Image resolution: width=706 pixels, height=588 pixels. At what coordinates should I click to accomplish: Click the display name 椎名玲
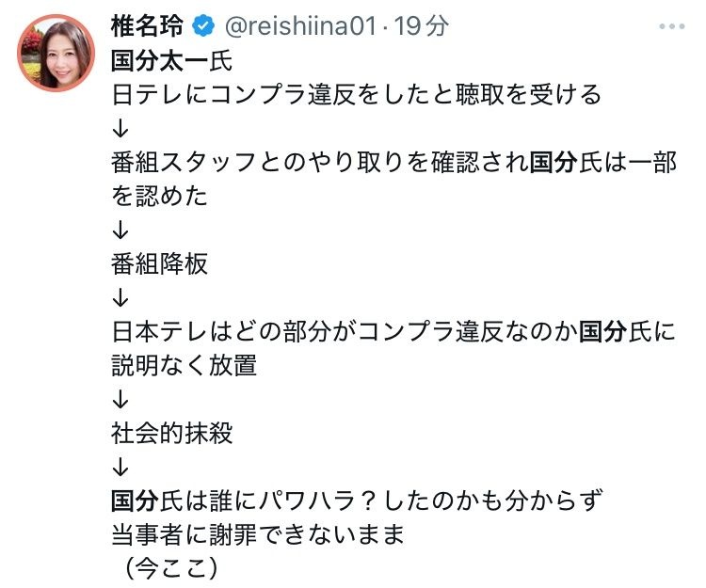[x=151, y=26]
